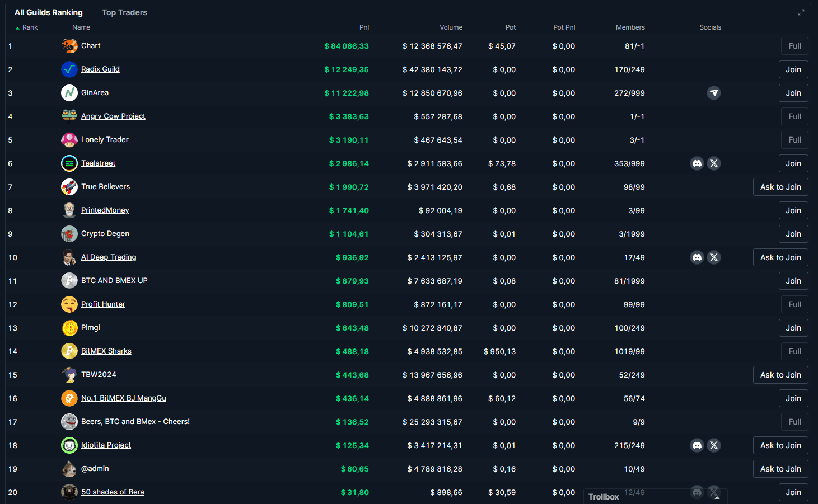The image size is (818, 504).
Task: Join the GinArea guild
Action: pyautogui.click(x=793, y=93)
